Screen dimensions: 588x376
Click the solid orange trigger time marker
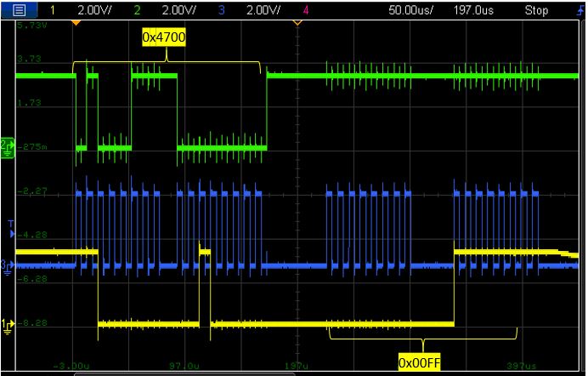coord(76,23)
